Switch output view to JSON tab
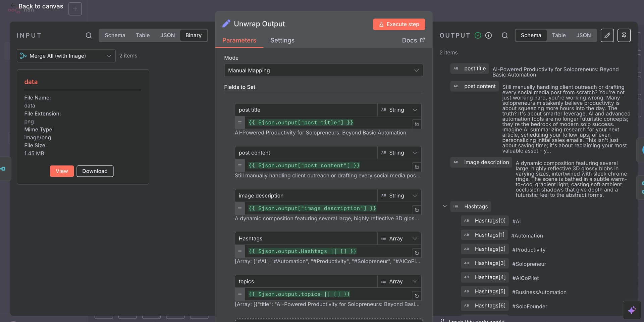644x322 pixels. pos(583,35)
